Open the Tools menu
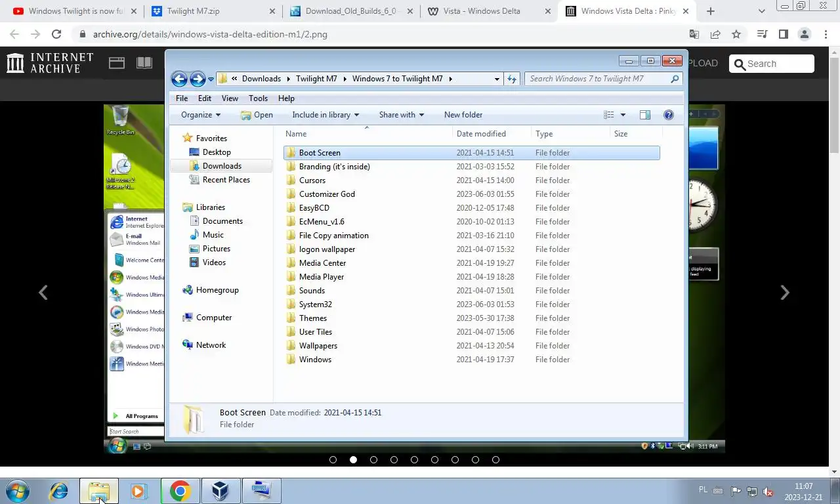Viewport: 840px width, 504px height. click(x=258, y=98)
